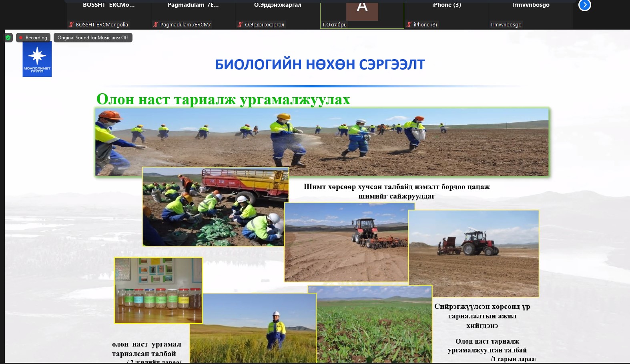The width and height of the screenshot is (630, 364).
Task: Click the Монполимет Групп logo
Action: click(37, 59)
